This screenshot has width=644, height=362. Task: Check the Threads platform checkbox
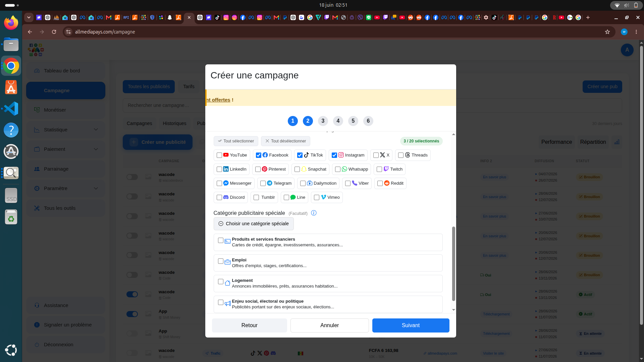[x=401, y=155]
